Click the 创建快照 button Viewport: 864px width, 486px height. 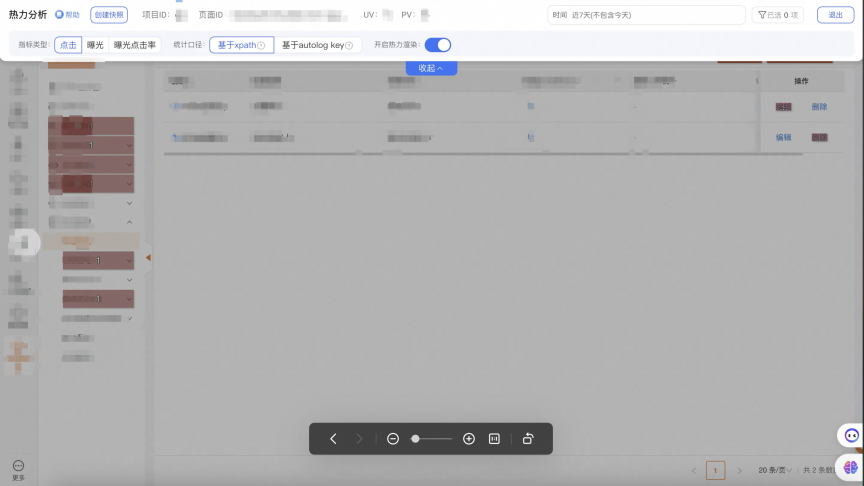click(109, 15)
